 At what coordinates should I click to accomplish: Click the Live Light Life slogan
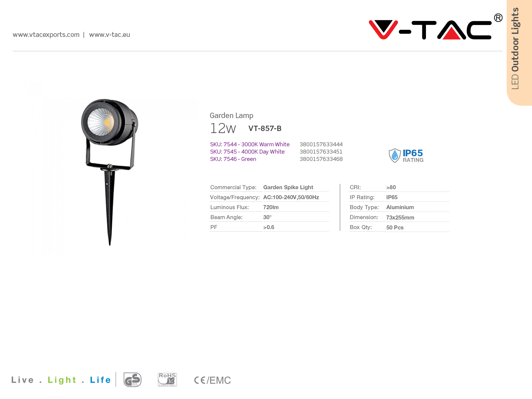click(61, 380)
